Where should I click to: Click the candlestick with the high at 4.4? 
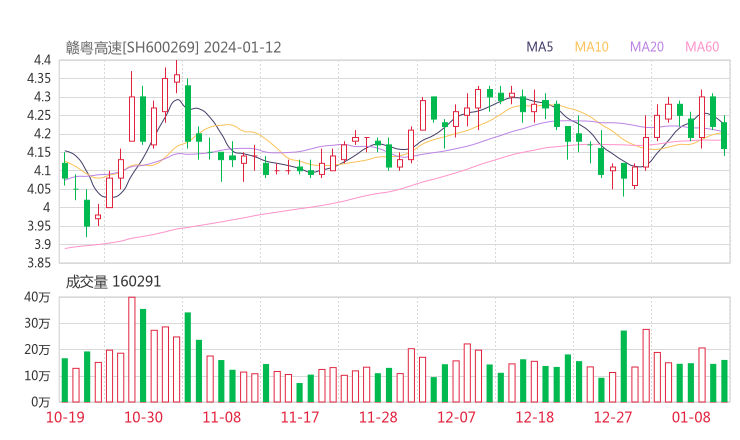coord(177,76)
